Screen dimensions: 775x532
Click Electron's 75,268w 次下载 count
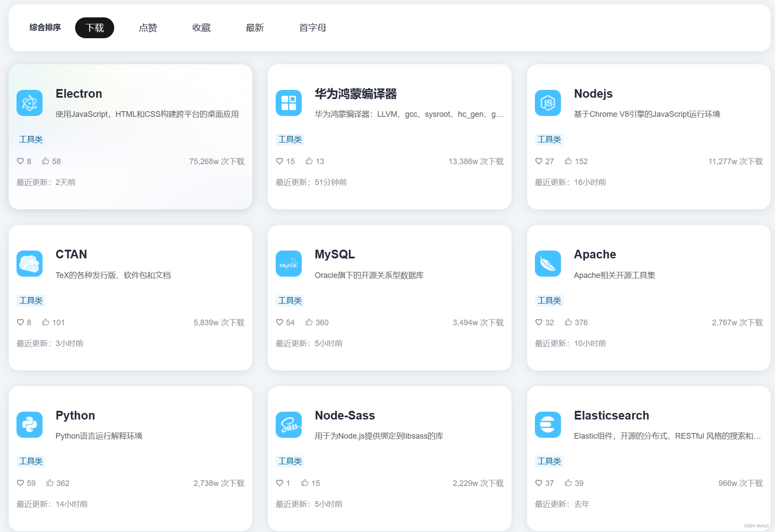217,162
